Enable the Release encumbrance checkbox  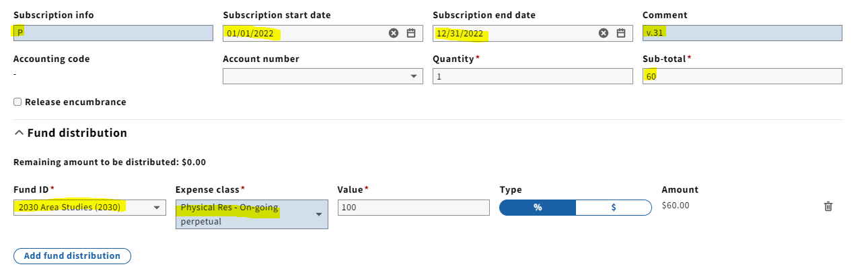tap(17, 102)
